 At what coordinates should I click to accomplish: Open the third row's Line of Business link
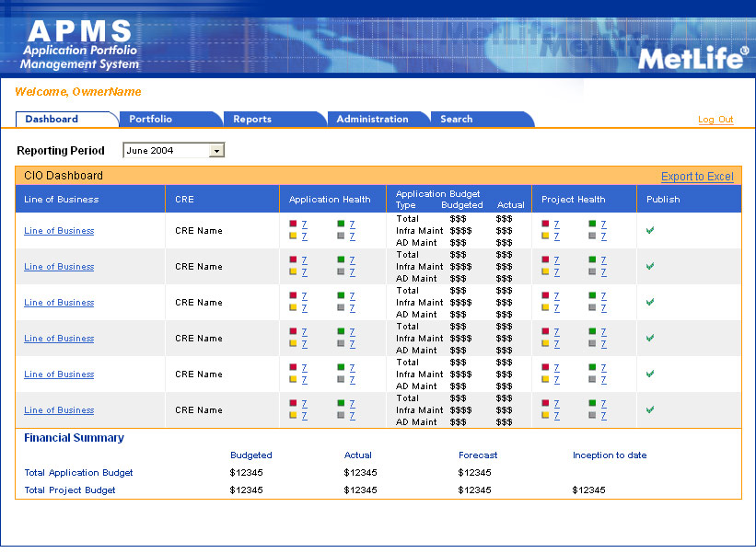click(x=59, y=303)
